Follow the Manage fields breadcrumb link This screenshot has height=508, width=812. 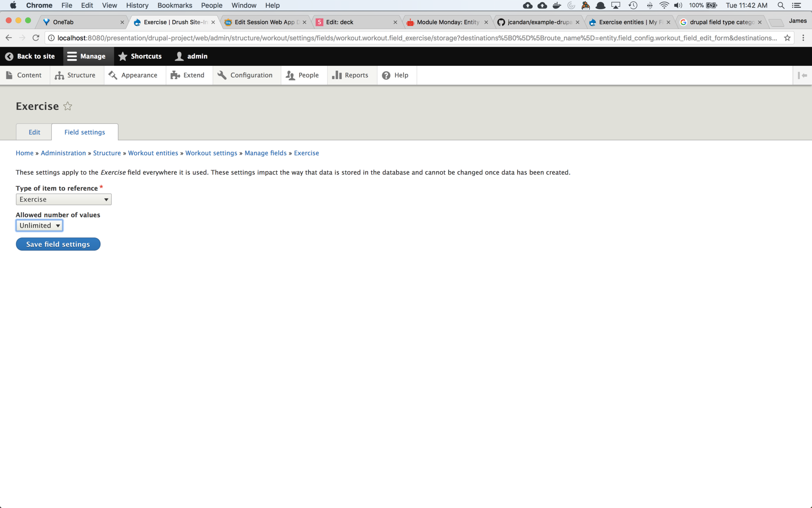pos(265,153)
